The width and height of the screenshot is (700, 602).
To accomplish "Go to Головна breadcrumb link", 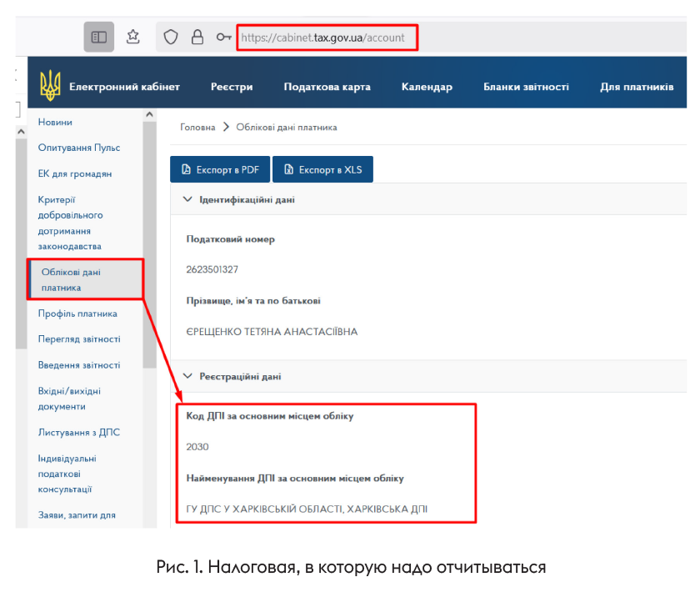I will tap(197, 128).
